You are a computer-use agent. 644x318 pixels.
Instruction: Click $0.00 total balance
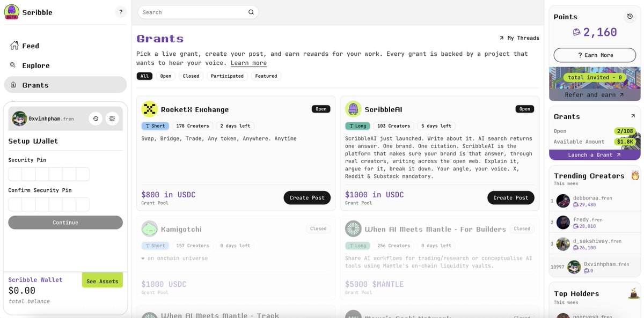tap(22, 291)
